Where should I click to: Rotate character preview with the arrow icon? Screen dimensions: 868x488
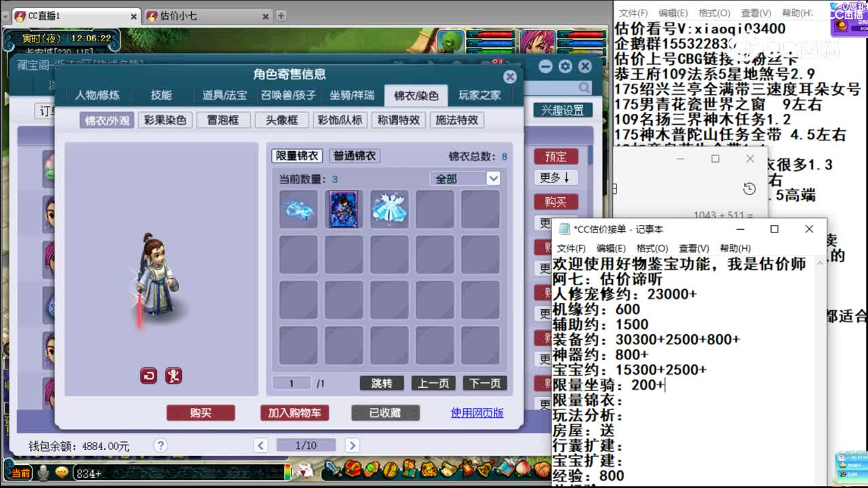(x=149, y=375)
